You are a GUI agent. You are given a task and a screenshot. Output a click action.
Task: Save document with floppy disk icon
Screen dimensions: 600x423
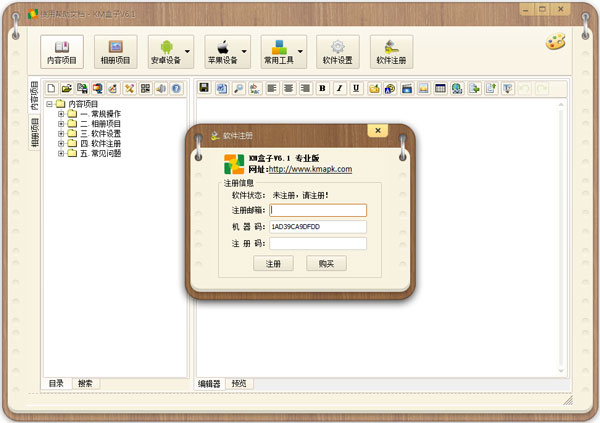(x=204, y=88)
